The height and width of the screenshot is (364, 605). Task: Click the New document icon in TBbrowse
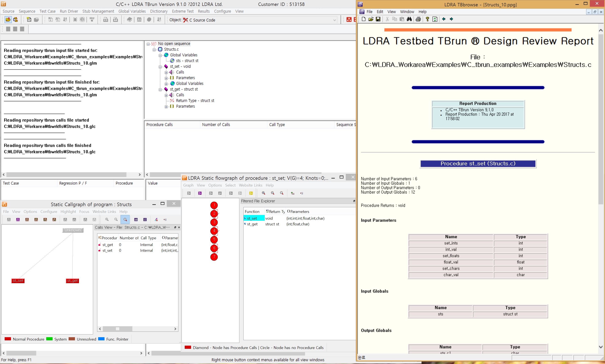tap(364, 19)
